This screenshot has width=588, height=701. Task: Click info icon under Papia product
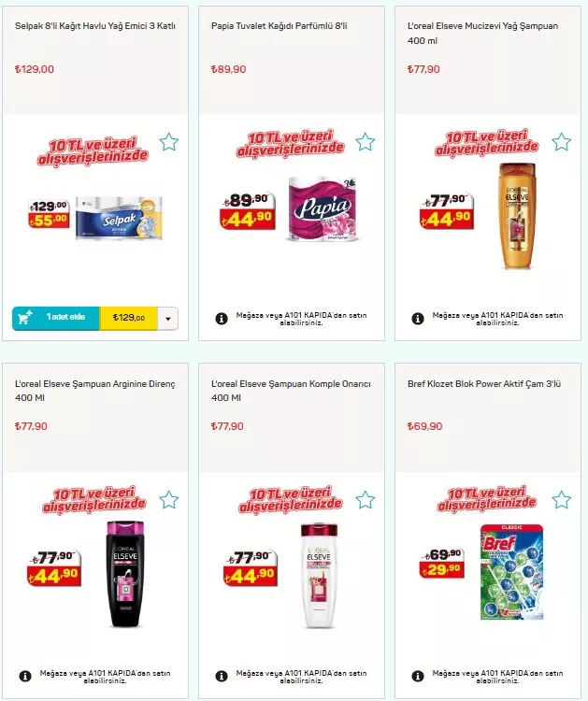point(222,319)
